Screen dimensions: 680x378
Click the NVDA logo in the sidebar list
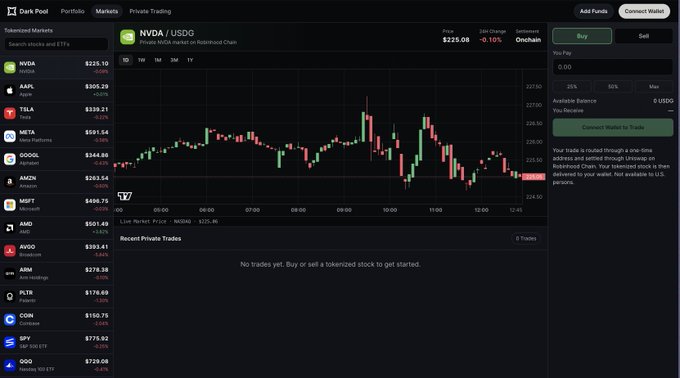pos(10,67)
